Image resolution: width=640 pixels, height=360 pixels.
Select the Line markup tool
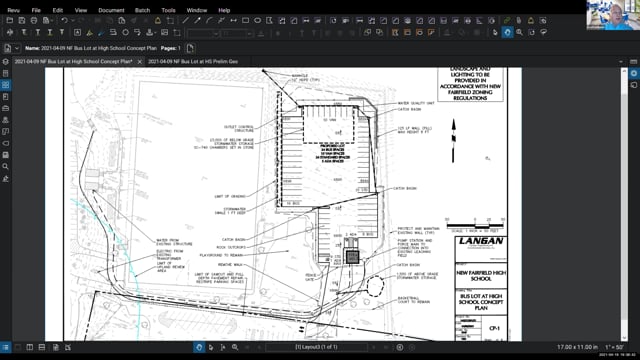click(x=185, y=20)
